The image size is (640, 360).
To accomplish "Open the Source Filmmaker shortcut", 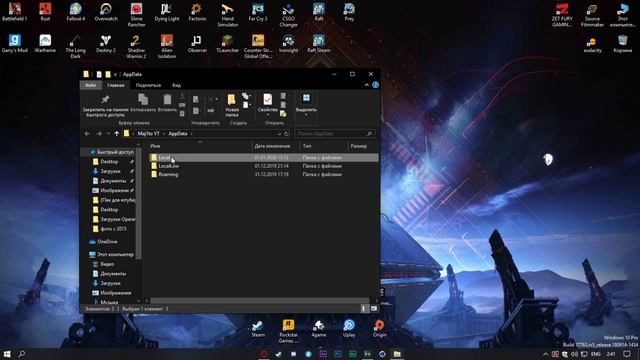I will 592,14.
